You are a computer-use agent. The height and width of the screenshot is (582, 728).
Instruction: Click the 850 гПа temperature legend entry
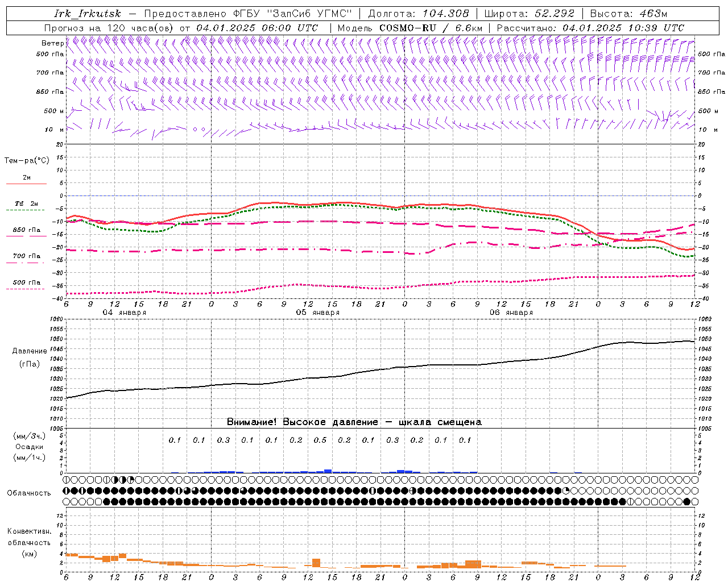click(26, 230)
